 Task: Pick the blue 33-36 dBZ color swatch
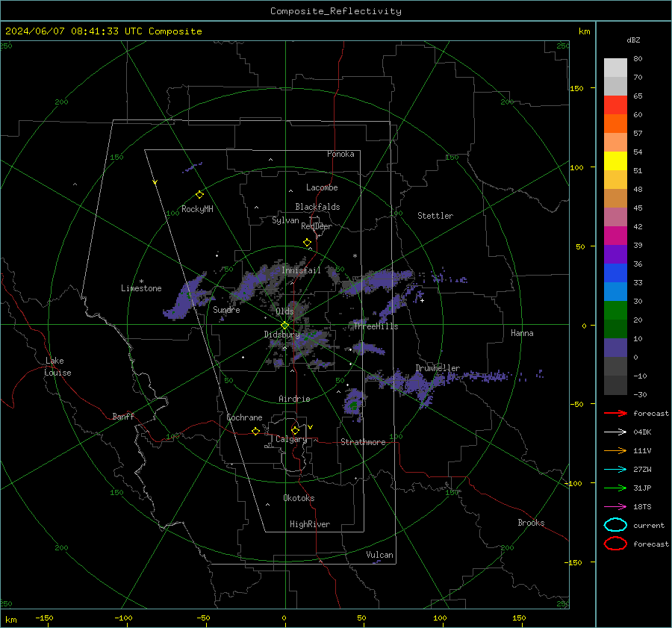[615, 273]
